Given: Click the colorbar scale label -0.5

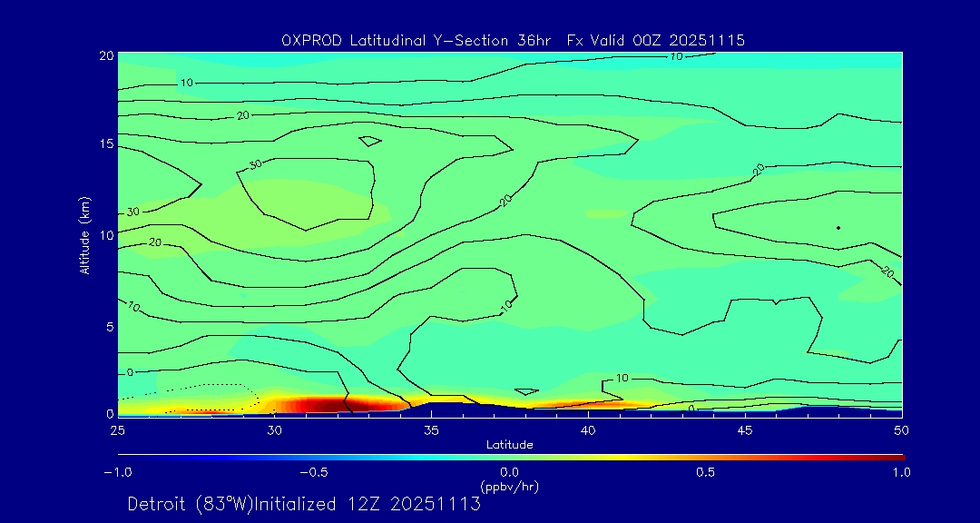Looking at the screenshot, I should (x=314, y=472).
